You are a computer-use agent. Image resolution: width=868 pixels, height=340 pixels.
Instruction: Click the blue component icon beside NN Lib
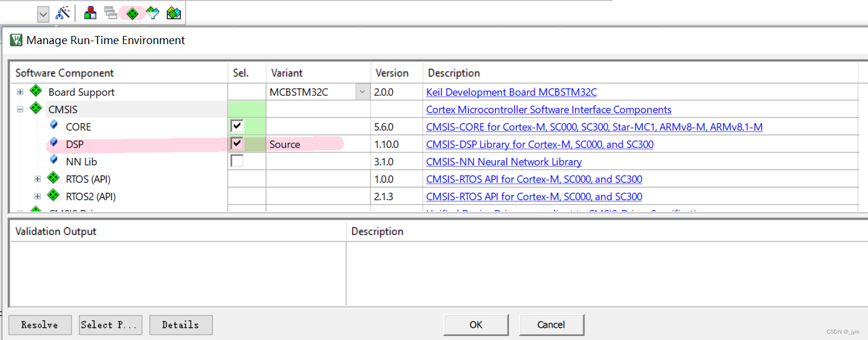(54, 160)
